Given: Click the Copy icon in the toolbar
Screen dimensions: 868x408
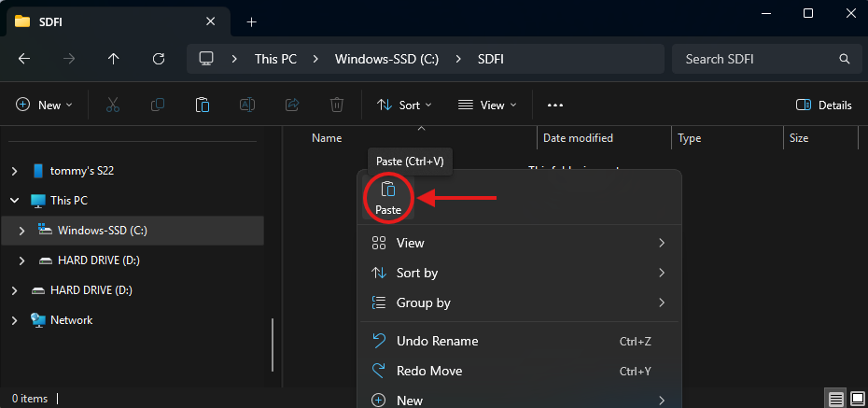Looking at the screenshot, I should tap(158, 105).
